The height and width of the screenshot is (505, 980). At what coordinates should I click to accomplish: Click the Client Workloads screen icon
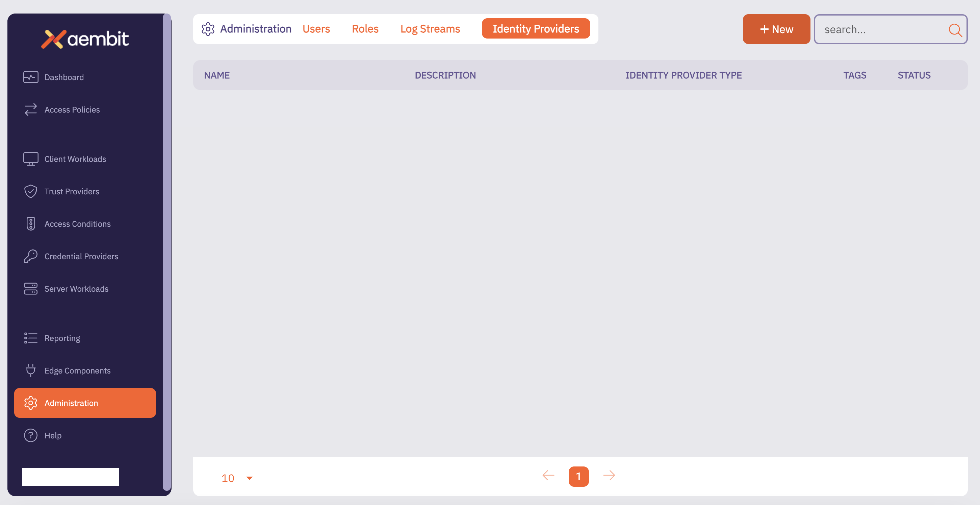click(31, 159)
